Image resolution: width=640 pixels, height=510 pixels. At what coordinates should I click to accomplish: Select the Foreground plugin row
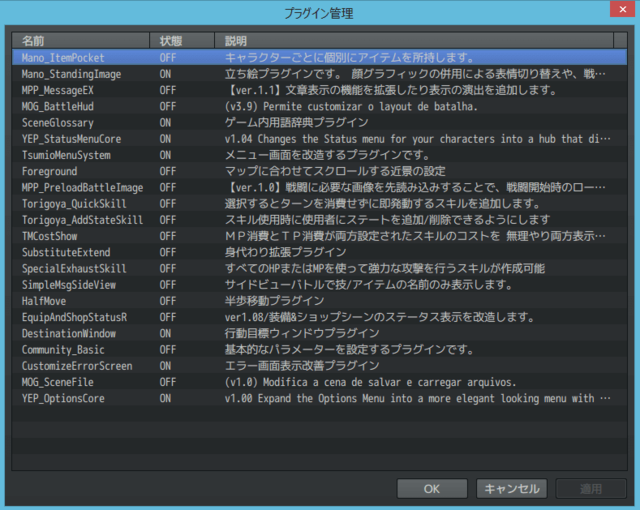(x=320, y=171)
